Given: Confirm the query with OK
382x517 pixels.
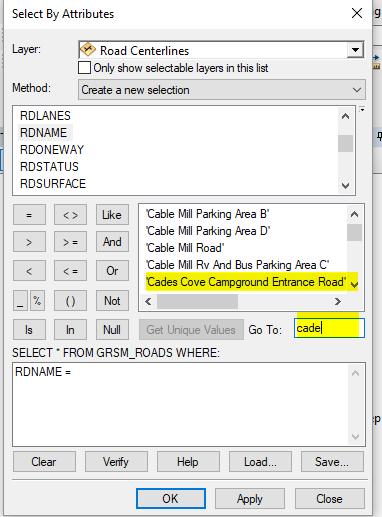Looking at the screenshot, I should (171, 499).
